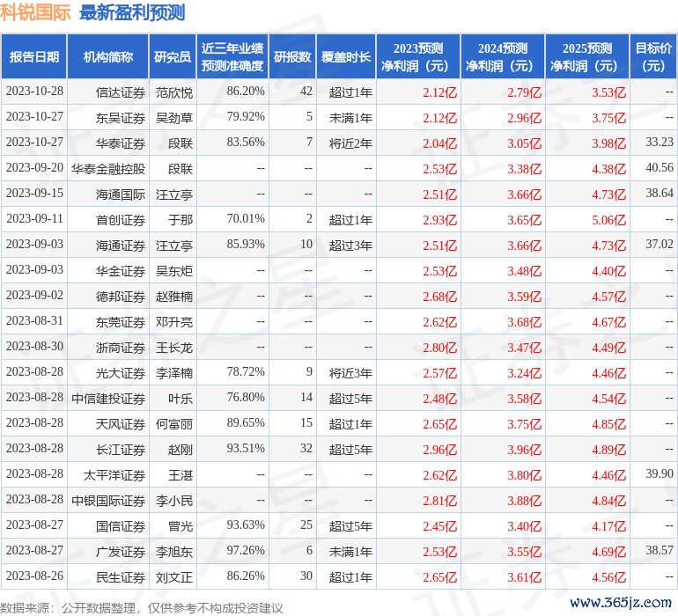Click 天风证券 institution name
This screenshot has height=616, width=678.
click(121, 423)
